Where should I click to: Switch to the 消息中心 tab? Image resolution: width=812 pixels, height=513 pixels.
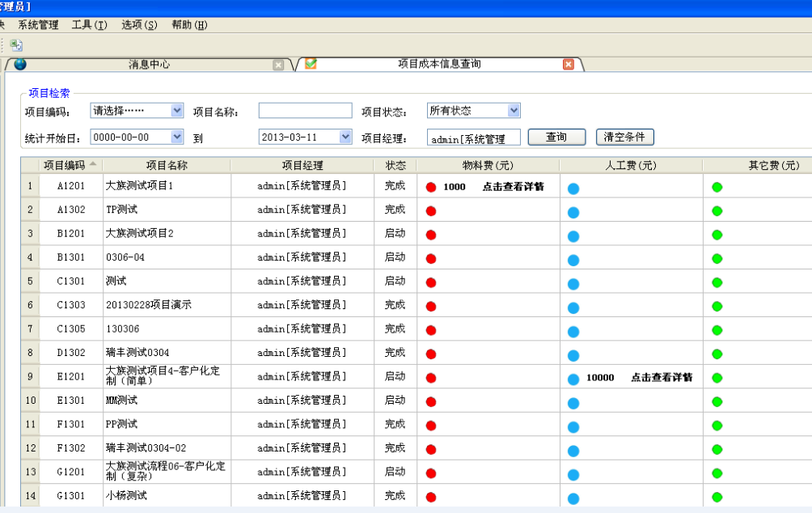pos(149,65)
